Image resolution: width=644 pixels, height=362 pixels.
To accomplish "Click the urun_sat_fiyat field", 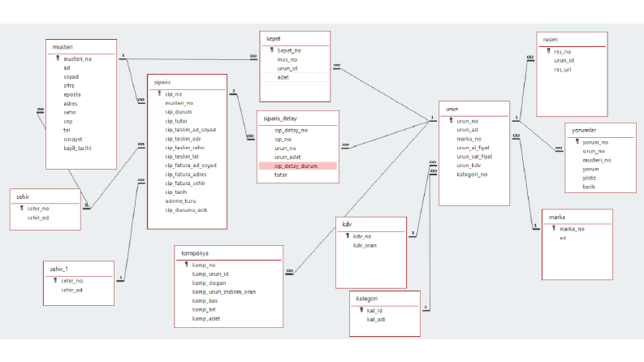I will 474,157.
